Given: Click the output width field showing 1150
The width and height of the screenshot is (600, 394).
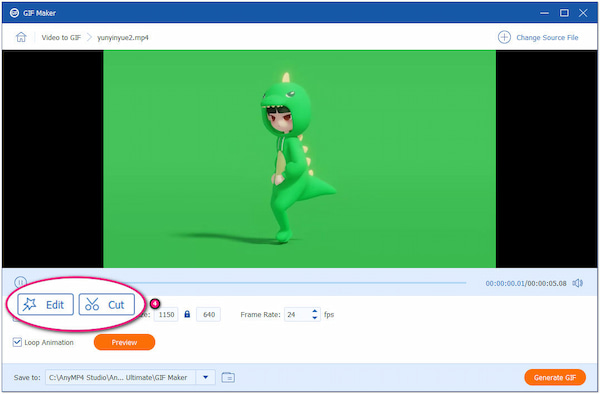Looking at the screenshot, I should 166,314.
